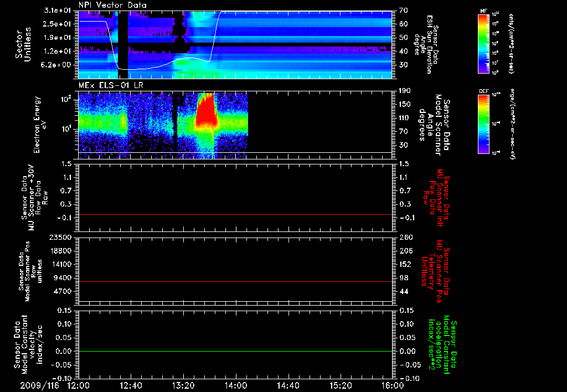
Task: Click the 'Model Scanner Angle degrees' axis title
Action: [x=434, y=125]
